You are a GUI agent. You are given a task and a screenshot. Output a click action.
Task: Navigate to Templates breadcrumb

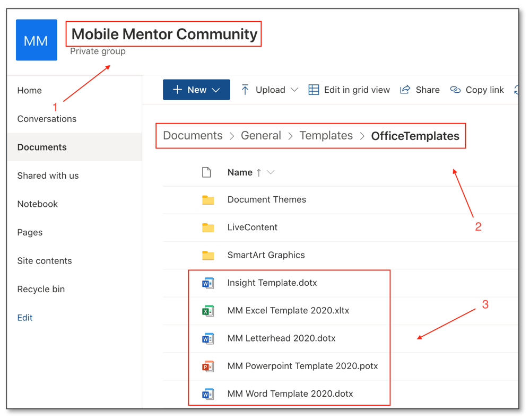click(x=326, y=136)
